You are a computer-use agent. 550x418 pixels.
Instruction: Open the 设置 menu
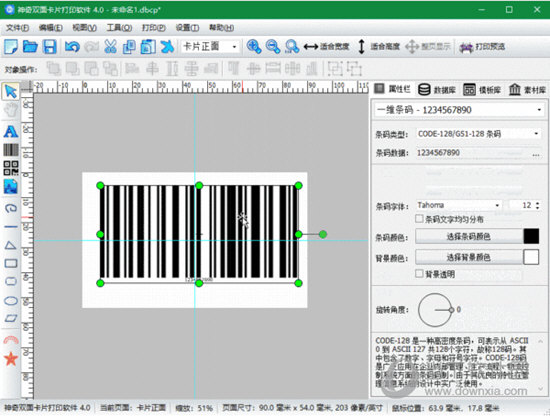tap(187, 28)
